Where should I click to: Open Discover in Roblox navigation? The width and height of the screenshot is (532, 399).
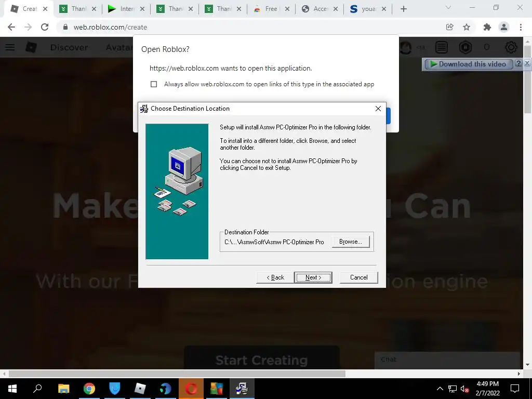69,47
